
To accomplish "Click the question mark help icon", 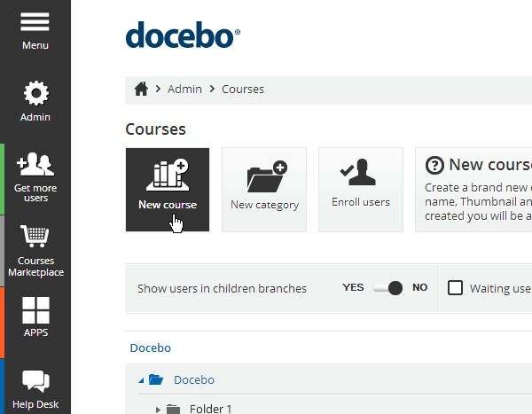I will point(434,165).
